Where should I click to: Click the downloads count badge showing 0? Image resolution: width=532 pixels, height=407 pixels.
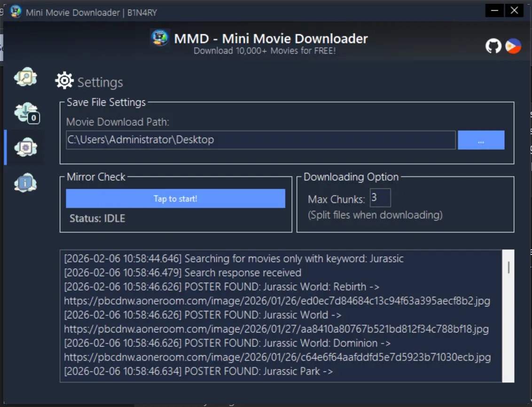click(33, 118)
